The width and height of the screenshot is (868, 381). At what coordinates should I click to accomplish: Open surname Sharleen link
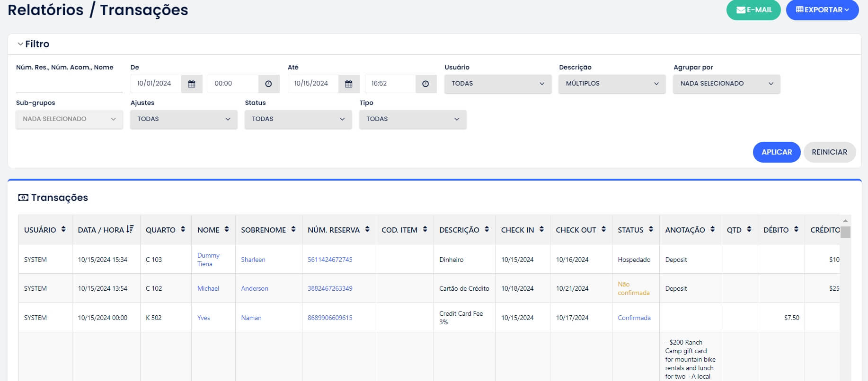coord(253,260)
